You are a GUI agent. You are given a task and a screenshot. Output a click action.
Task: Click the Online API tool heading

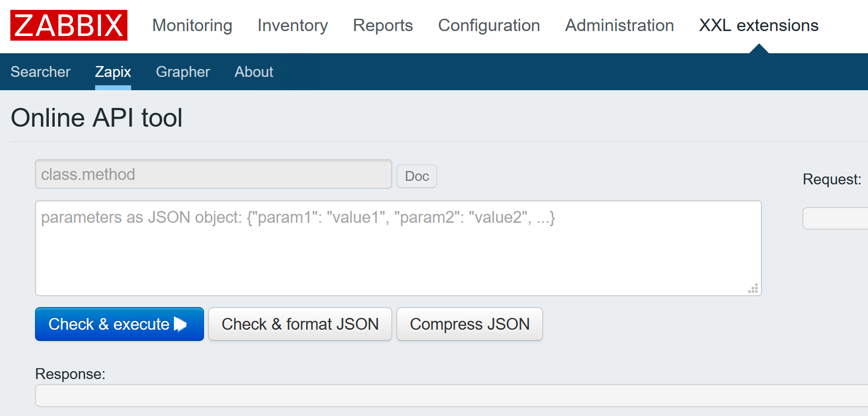97,118
